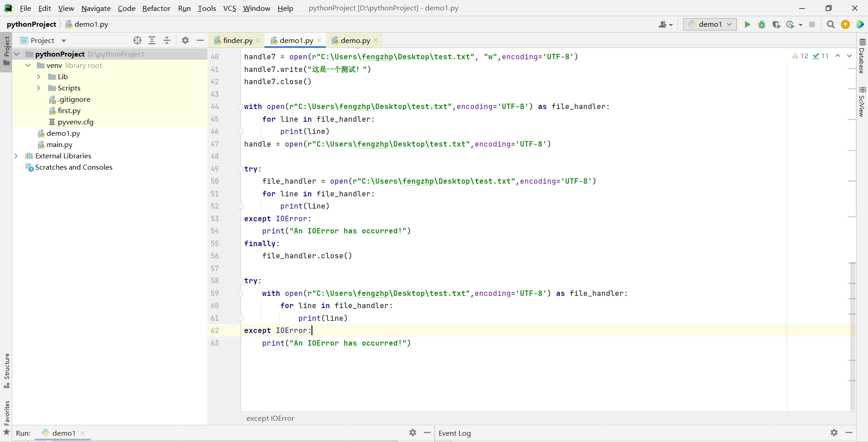Open the Project panel's gear options
Image resolution: width=868 pixels, height=442 pixels.
pyautogui.click(x=185, y=40)
